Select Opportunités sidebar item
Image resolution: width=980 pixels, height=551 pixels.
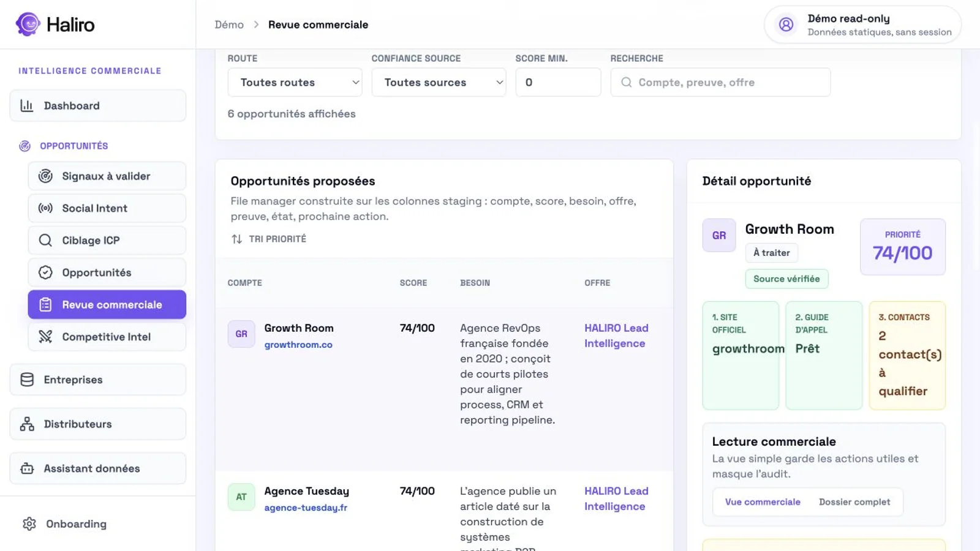tap(107, 272)
